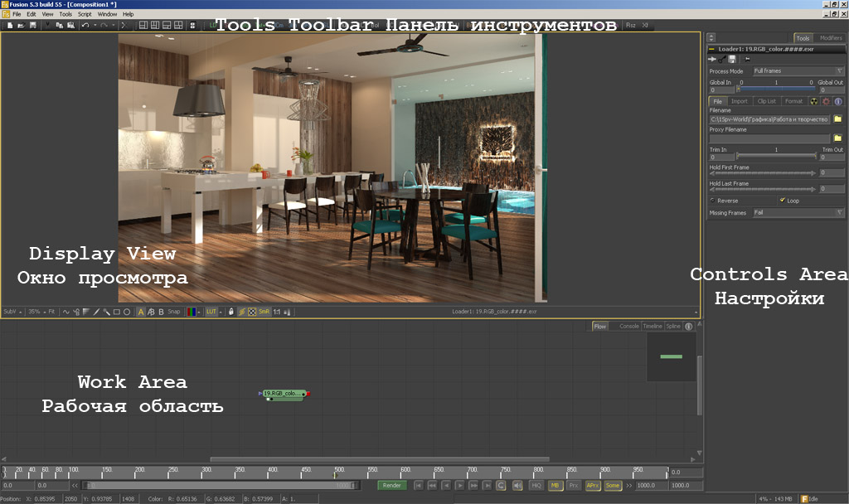Enable the Reverse option
The image size is (849, 504).
tap(714, 201)
